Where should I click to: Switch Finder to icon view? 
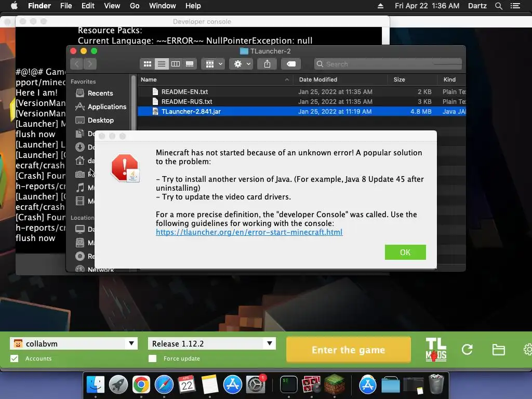(x=147, y=64)
